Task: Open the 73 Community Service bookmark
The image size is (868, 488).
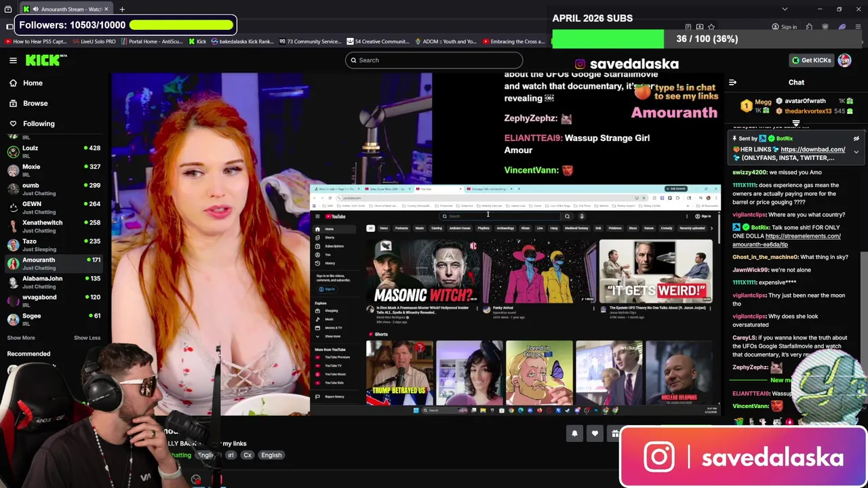Action: (x=309, y=41)
